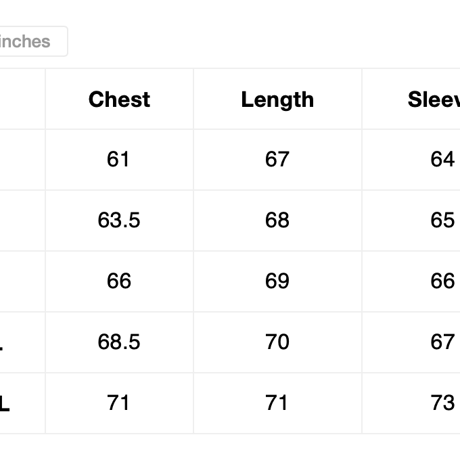460x460 pixels.
Task: Select length value 69 cell
Action: point(277,281)
